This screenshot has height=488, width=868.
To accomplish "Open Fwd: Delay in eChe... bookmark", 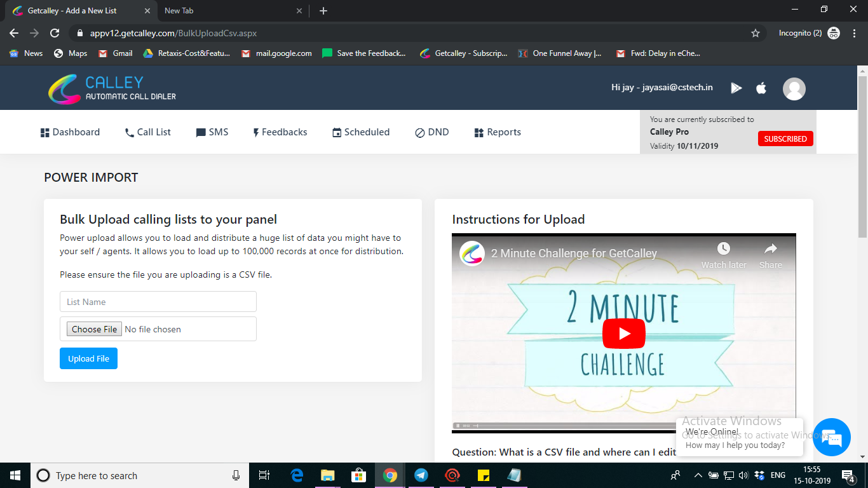I will pos(658,53).
